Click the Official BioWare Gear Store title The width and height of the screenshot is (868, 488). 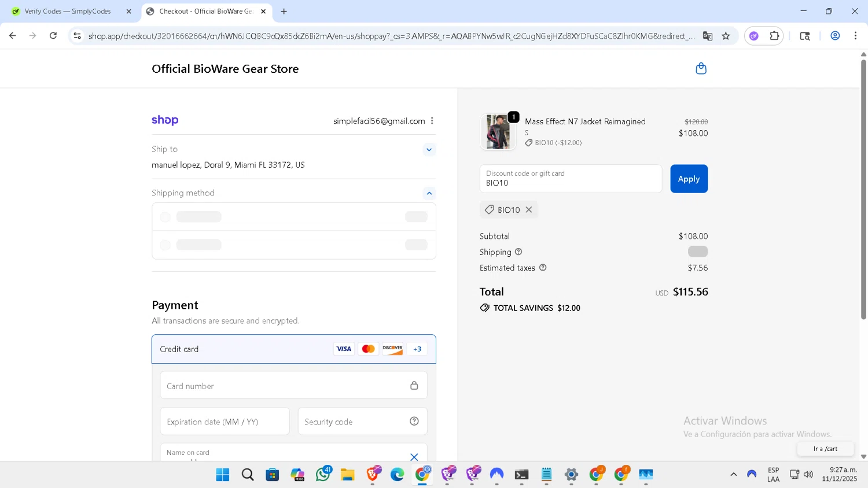(x=225, y=69)
